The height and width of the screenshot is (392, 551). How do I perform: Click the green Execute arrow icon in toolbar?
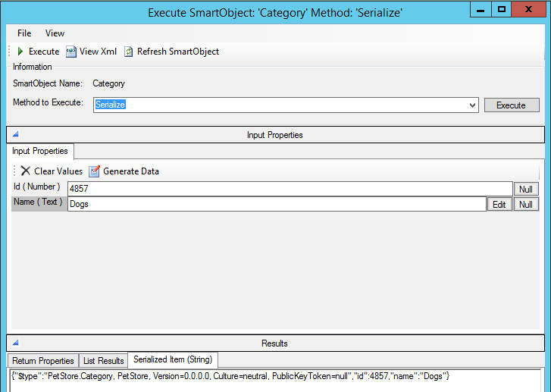[20, 52]
